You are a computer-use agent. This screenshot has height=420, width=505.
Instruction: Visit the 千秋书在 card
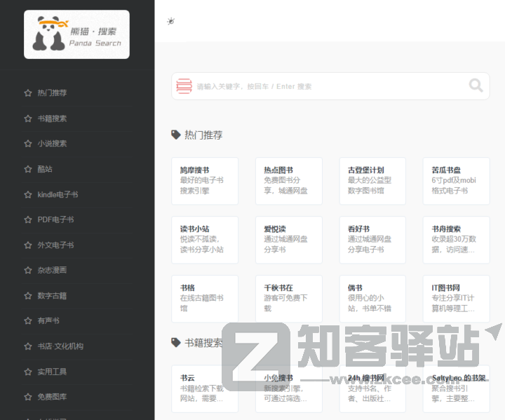pos(289,299)
